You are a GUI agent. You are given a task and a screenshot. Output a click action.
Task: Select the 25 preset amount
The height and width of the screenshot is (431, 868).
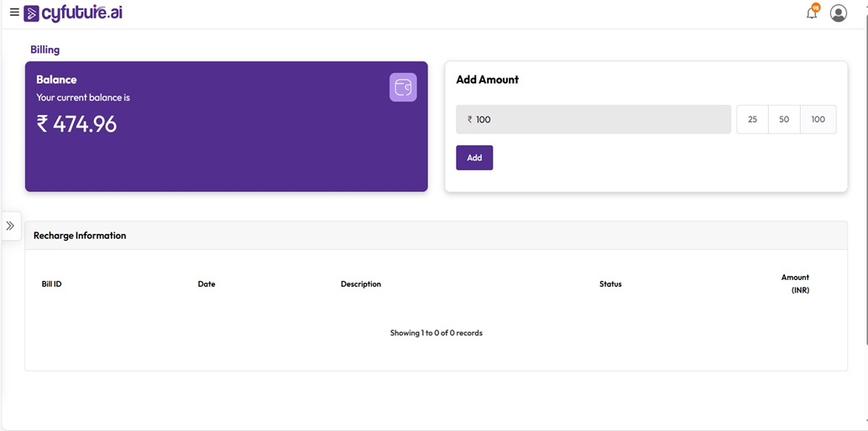(752, 120)
